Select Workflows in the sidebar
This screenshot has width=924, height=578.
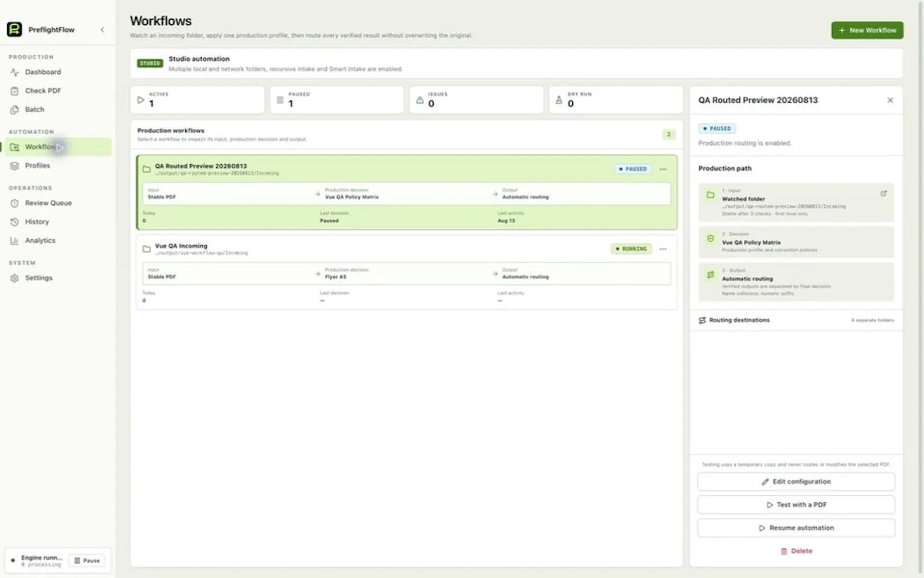tap(58, 147)
